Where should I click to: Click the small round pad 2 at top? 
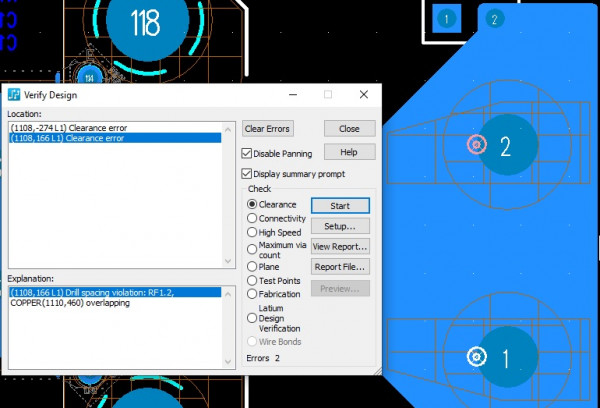coord(493,18)
